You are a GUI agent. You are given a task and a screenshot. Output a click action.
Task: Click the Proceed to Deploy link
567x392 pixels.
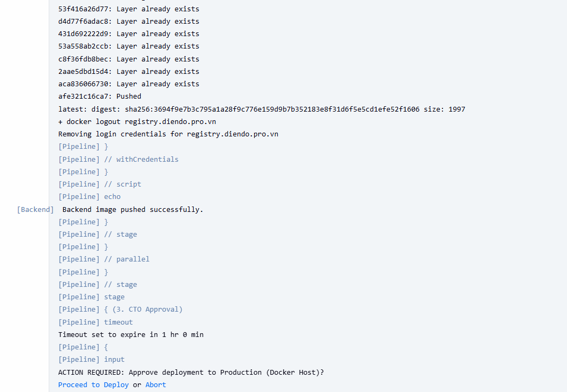[x=93, y=384]
